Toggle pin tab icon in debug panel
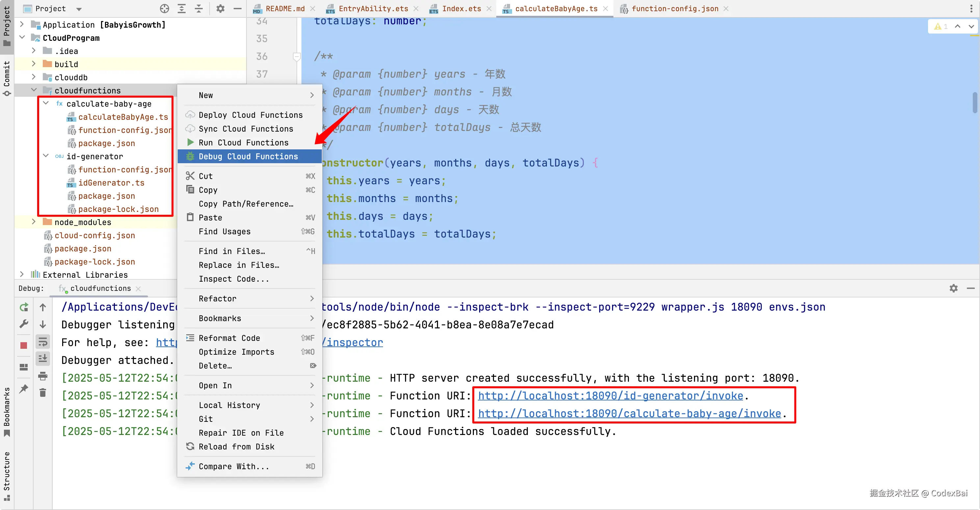Image resolution: width=980 pixels, height=510 pixels. pyautogui.click(x=24, y=389)
